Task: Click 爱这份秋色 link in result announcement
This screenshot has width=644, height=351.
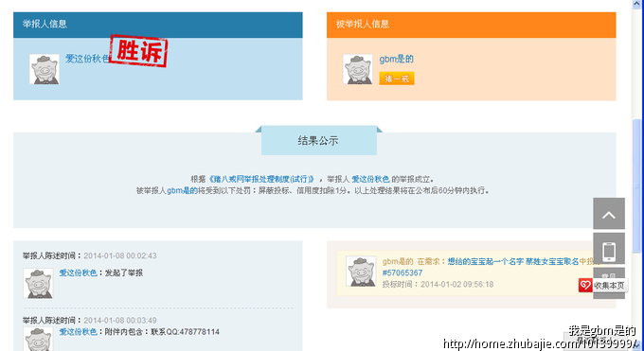Action: coord(370,180)
